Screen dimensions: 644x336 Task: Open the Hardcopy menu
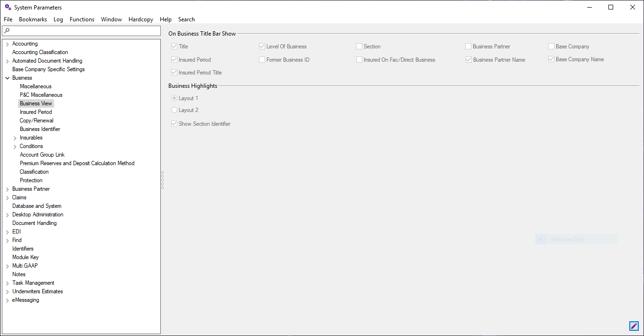pos(140,19)
